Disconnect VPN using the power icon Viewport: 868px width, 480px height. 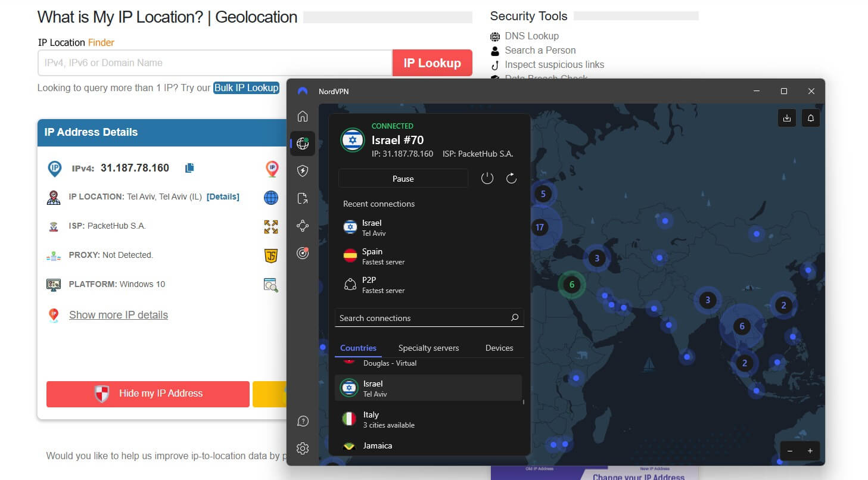[x=487, y=178]
